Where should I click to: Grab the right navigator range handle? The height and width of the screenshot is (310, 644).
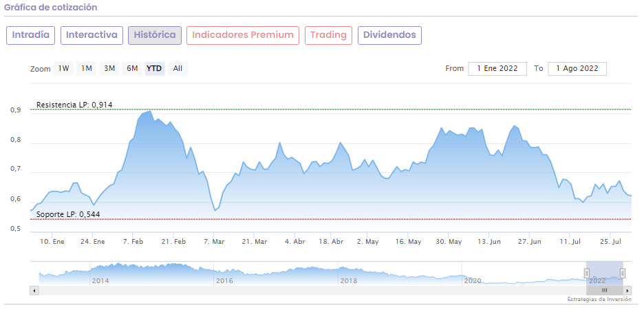623,273
